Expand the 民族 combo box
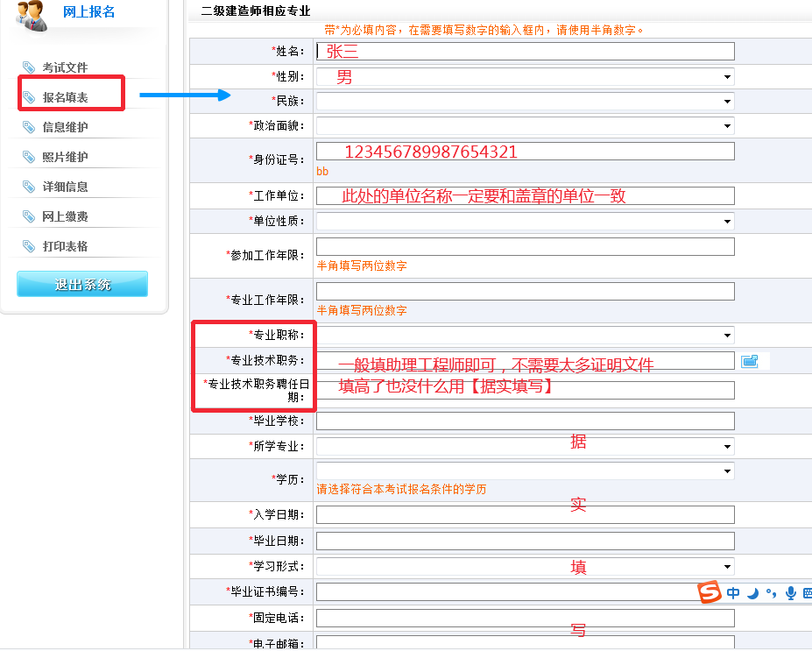Viewport: 812px width, 651px height. (x=726, y=101)
